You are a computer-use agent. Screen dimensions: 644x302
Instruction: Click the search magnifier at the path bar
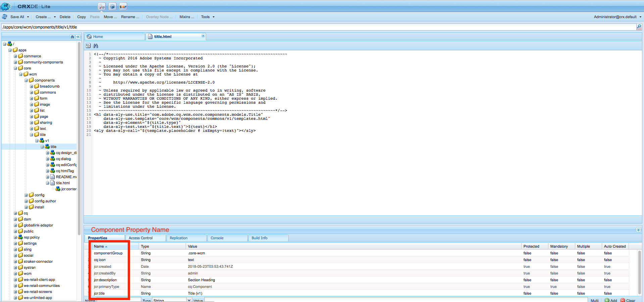coord(639,27)
